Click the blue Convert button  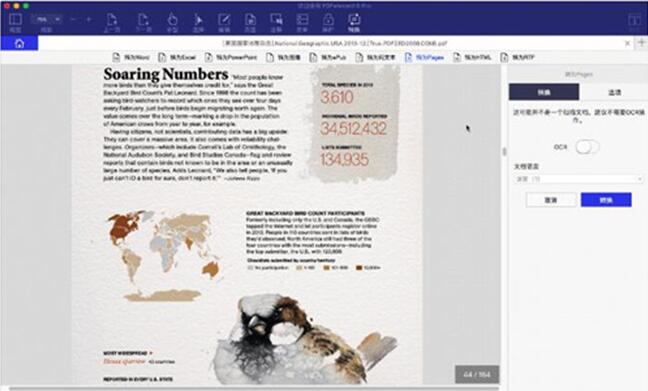click(x=606, y=200)
